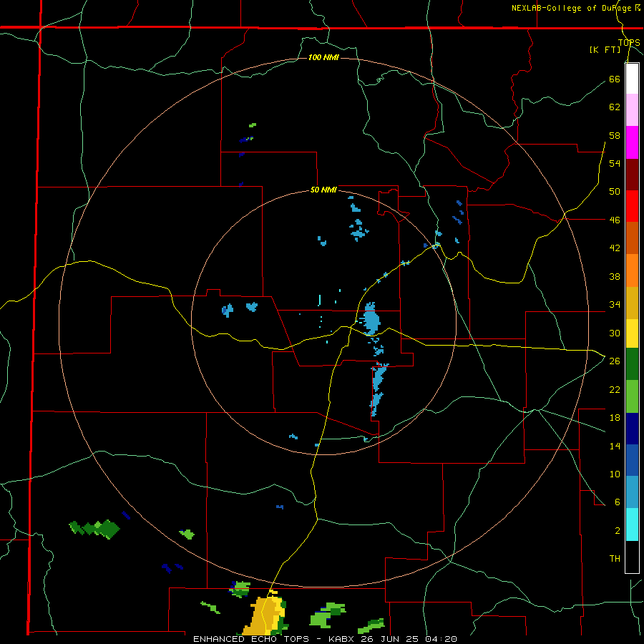Click the black TH threshold legend swatch

click(632, 557)
